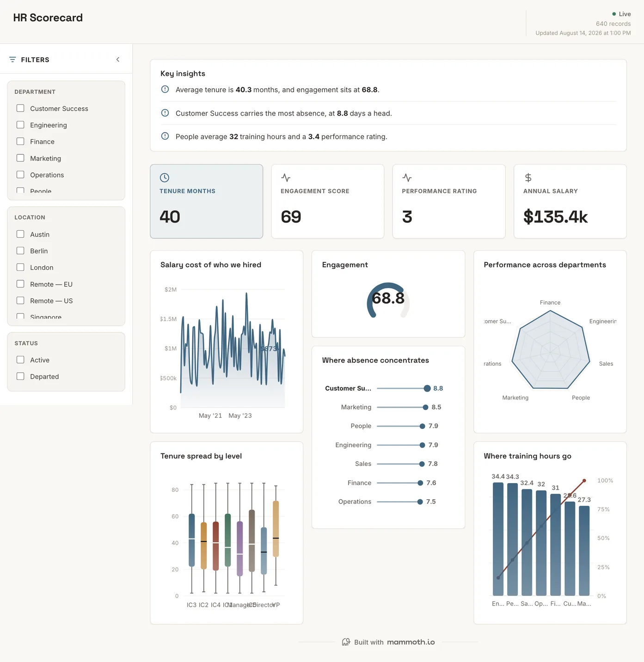Click the Finance axis label on radar chart
The width and height of the screenshot is (644, 662).
click(x=550, y=302)
